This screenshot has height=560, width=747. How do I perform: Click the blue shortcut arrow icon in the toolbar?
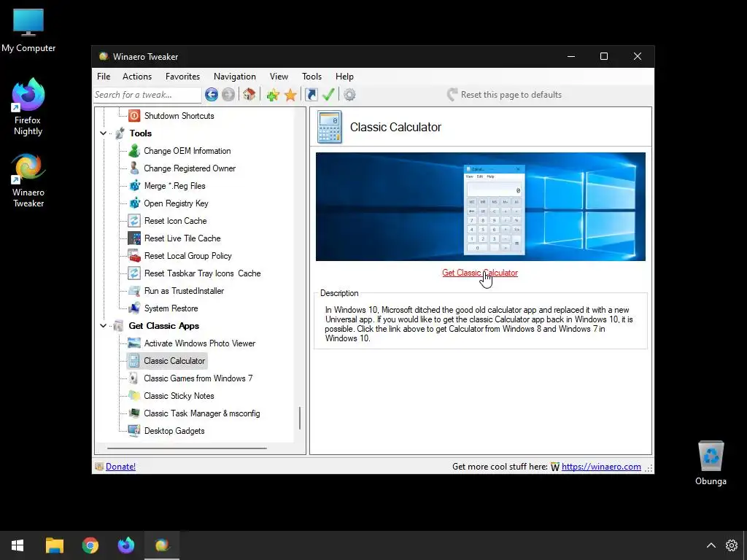click(311, 95)
